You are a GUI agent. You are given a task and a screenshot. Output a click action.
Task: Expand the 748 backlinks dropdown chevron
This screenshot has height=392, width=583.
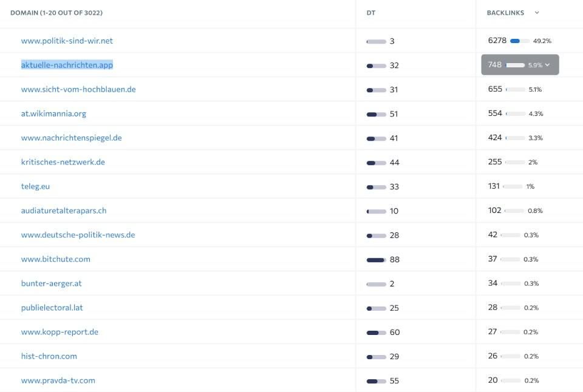[x=548, y=65]
